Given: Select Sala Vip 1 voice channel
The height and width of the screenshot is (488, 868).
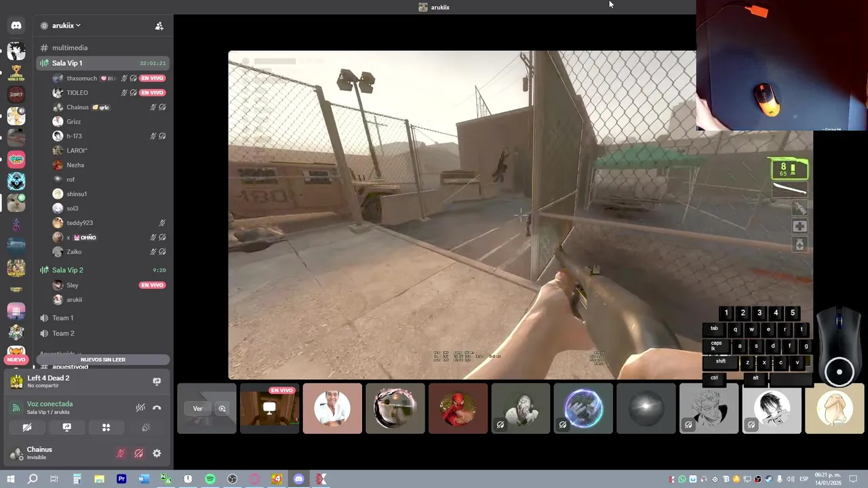Looking at the screenshot, I should pyautogui.click(x=103, y=63).
